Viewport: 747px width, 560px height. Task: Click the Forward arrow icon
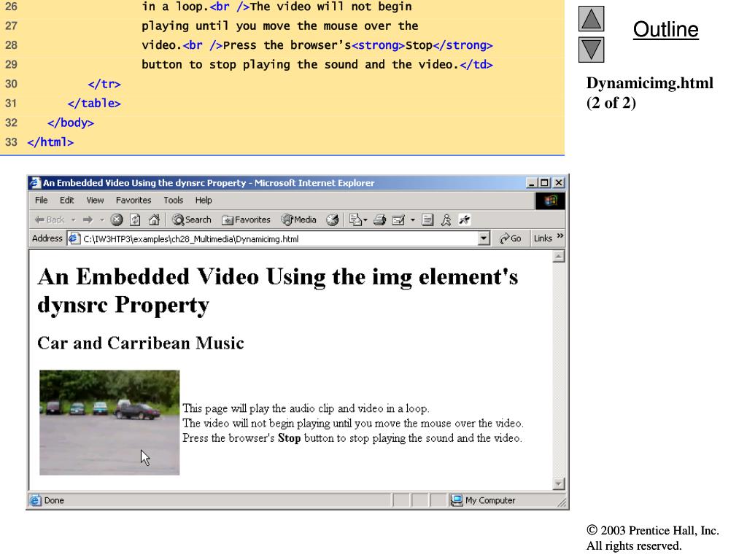[x=88, y=219]
